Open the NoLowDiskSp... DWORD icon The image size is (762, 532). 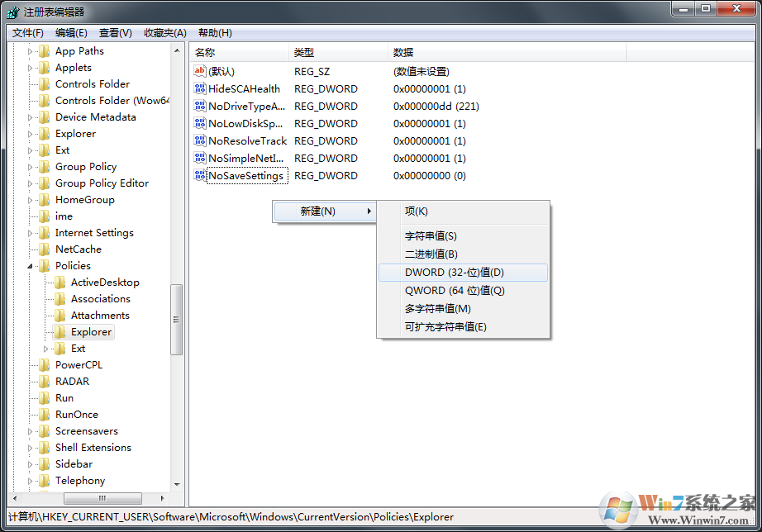[x=198, y=123]
